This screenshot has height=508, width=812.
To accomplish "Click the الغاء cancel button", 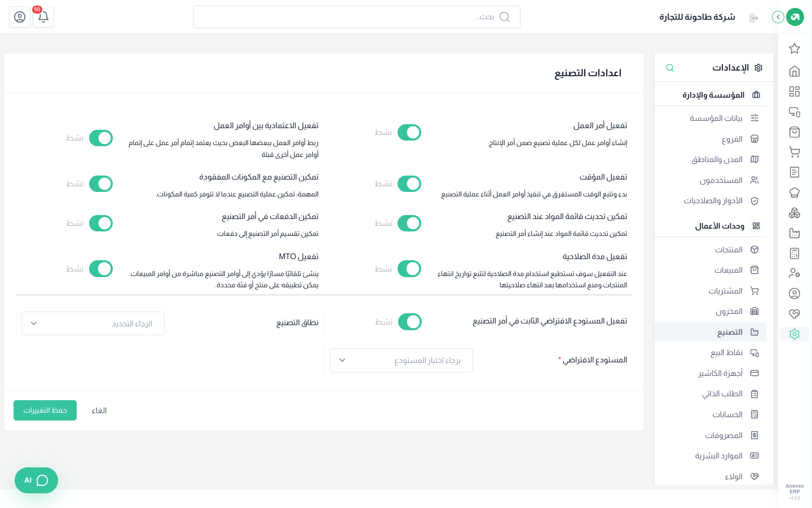I will (x=99, y=410).
